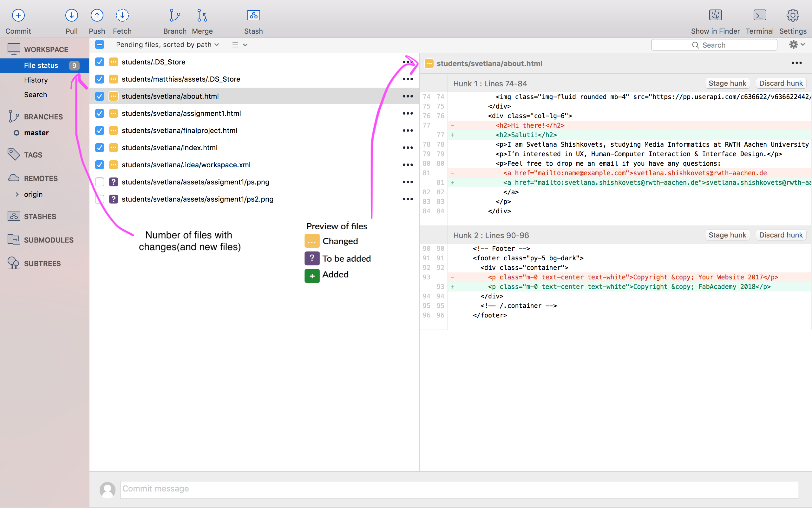812x508 pixels.
Task: Discard hunk 2 lines 90-96
Action: point(781,235)
